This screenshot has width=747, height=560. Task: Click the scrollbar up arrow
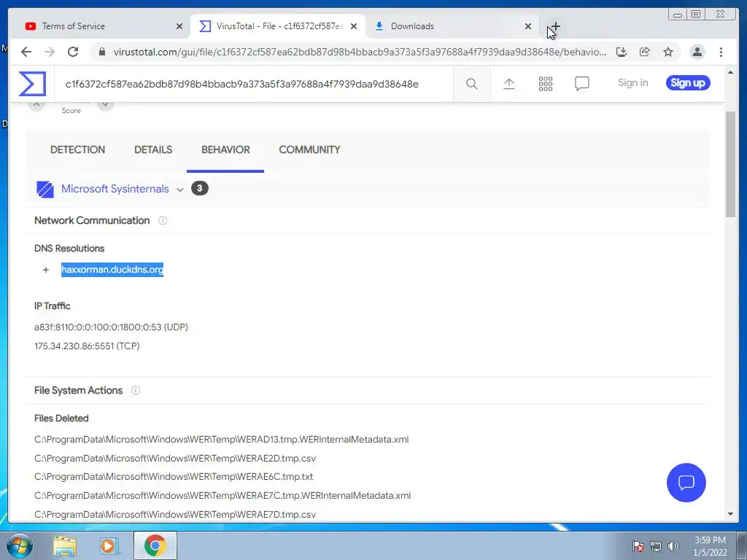730,72
